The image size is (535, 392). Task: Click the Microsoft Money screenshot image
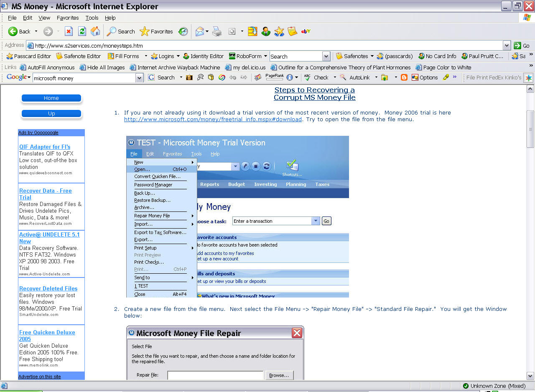pos(237,216)
